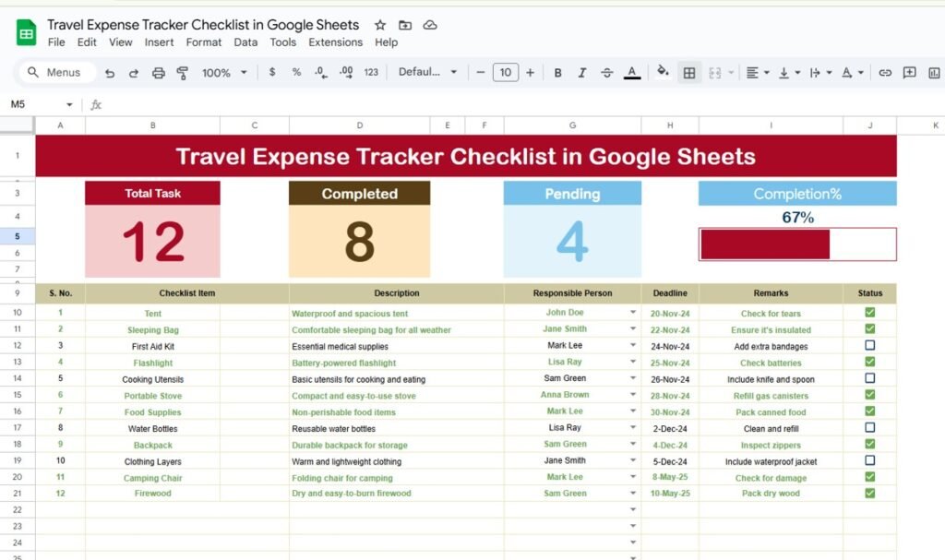Decrease decimal places
The width and height of the screenshot is (945, 560).
pyautogui.click(x=320, y=72)
